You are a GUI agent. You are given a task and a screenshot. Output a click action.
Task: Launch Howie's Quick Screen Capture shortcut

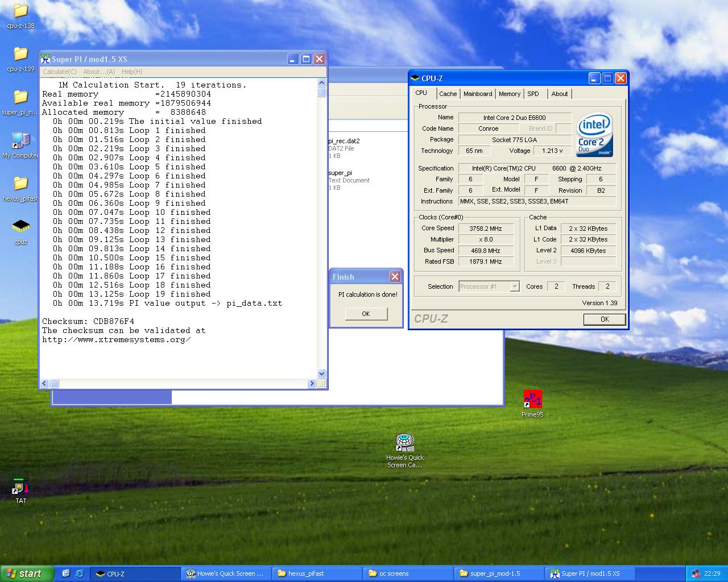[x=405, y=450]
